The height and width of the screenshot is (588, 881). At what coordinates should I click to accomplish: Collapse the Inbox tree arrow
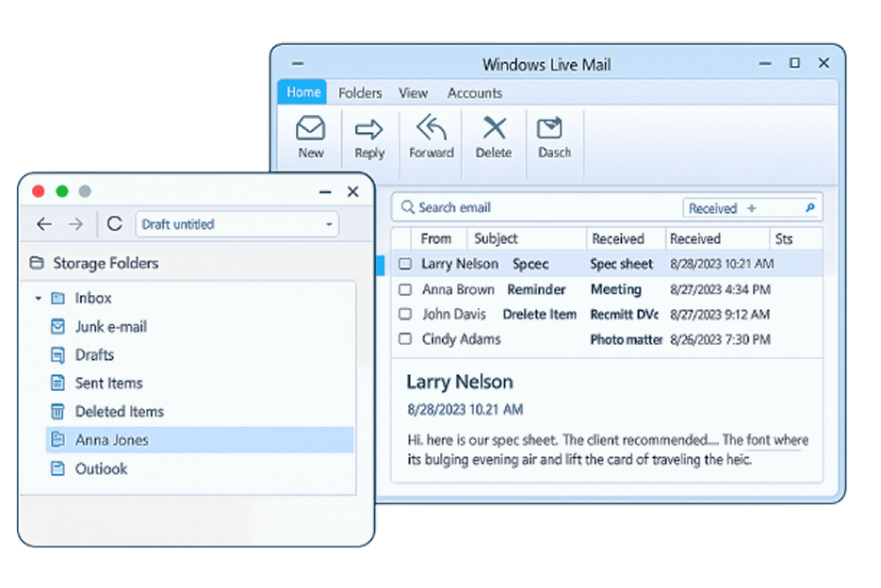tap(39, 299)
